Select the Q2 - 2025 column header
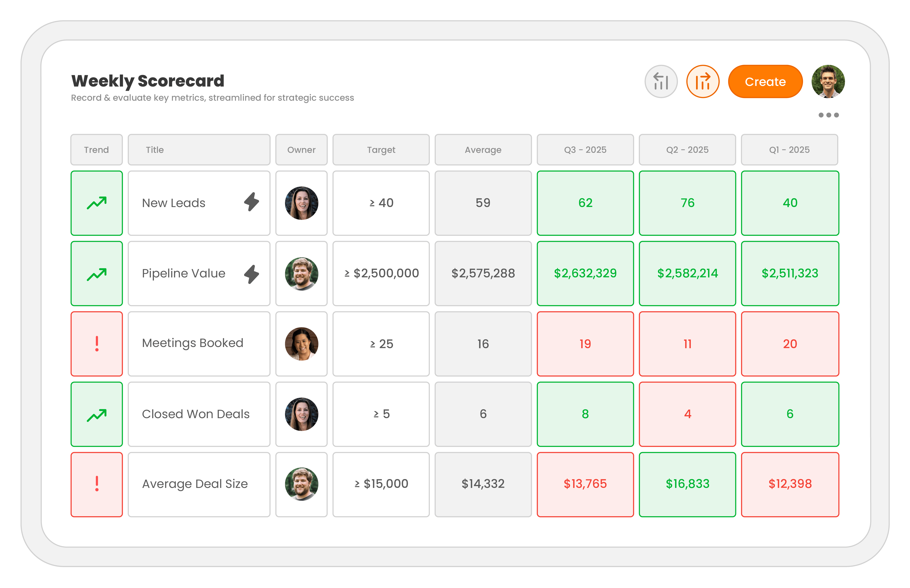 [687, 150]
